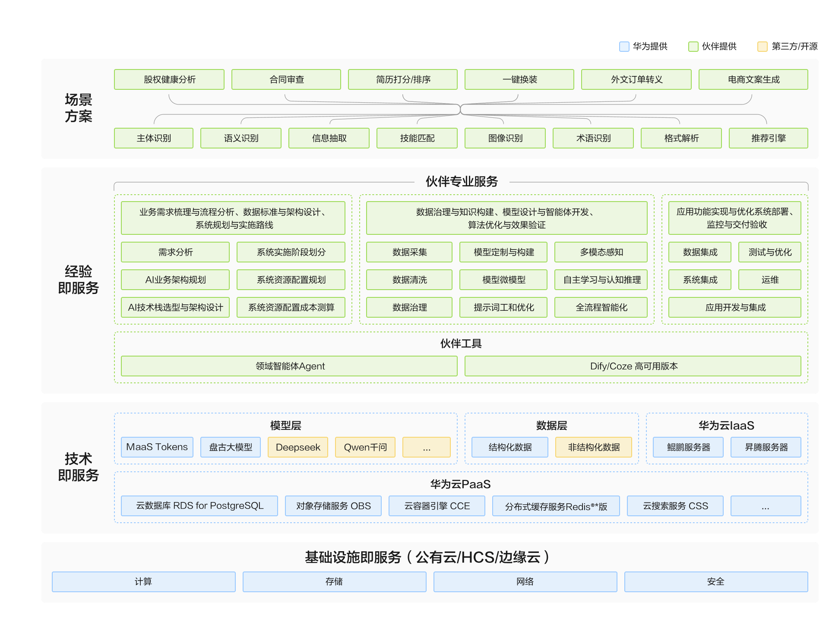The width and height of the screenshot is (829, 644).
Task: Click the 合同审查 box
Action: pyautogui.click(x=286, y=79)
